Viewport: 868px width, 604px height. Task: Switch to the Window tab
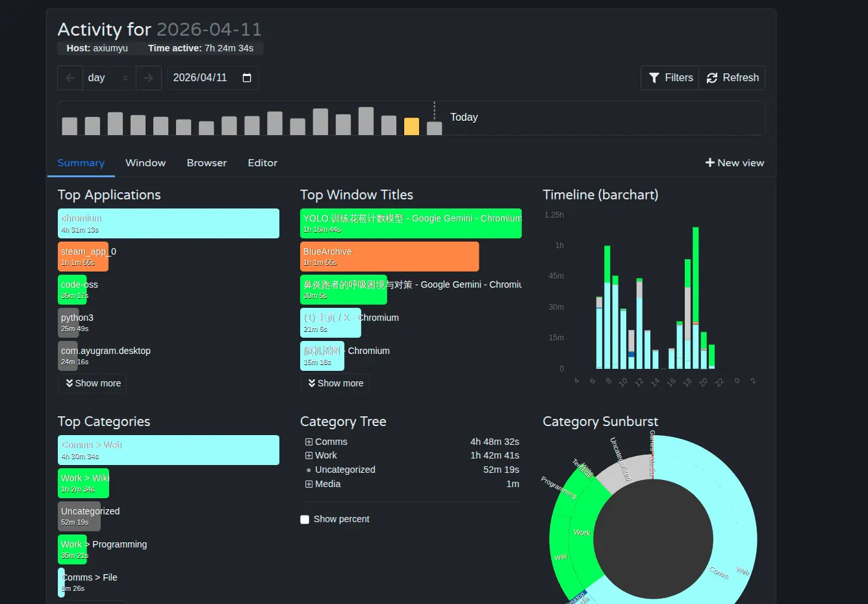pos(146,163)
